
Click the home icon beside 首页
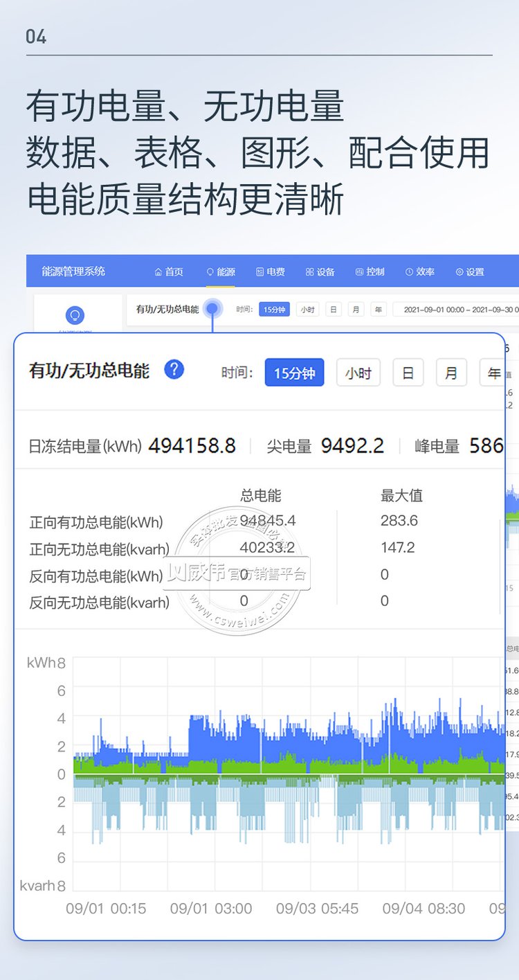point(158,272)
